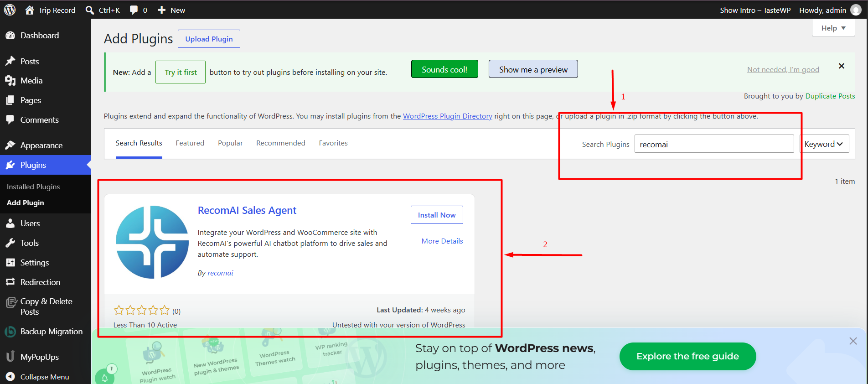The image size is (868, 384).
Task: Open the Dashboard menu icon
Action: coord(10,36)
